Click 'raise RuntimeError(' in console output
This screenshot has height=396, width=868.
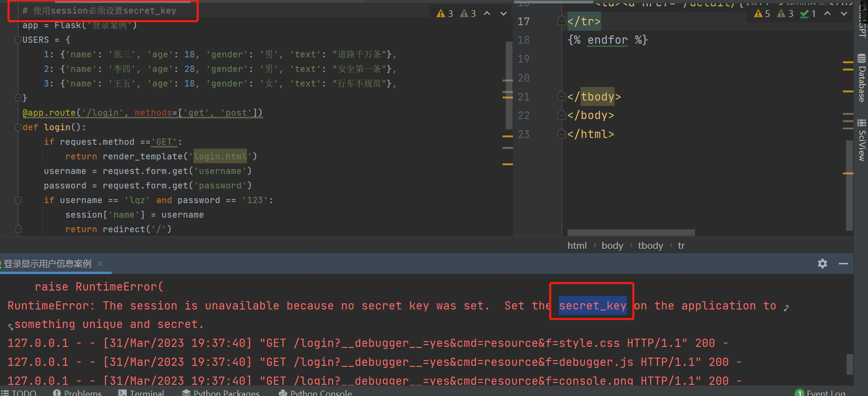click(x=99, y=287)
